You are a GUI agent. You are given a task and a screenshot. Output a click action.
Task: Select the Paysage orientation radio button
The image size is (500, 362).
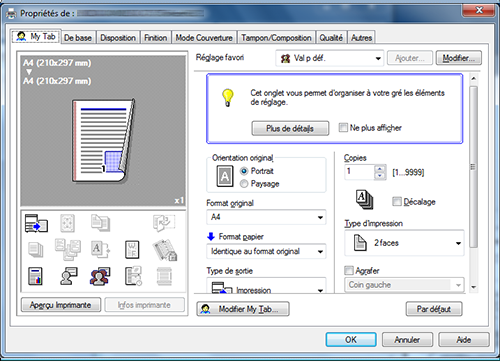(x=244, y=184)
